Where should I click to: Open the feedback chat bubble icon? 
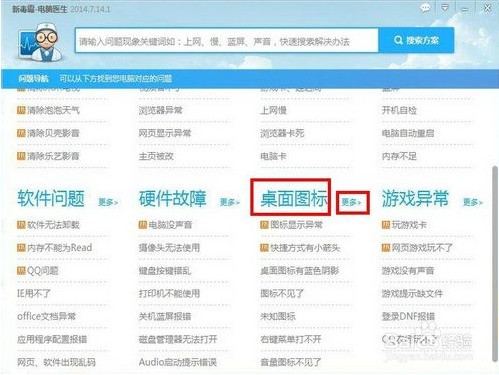tap(425, 8)
